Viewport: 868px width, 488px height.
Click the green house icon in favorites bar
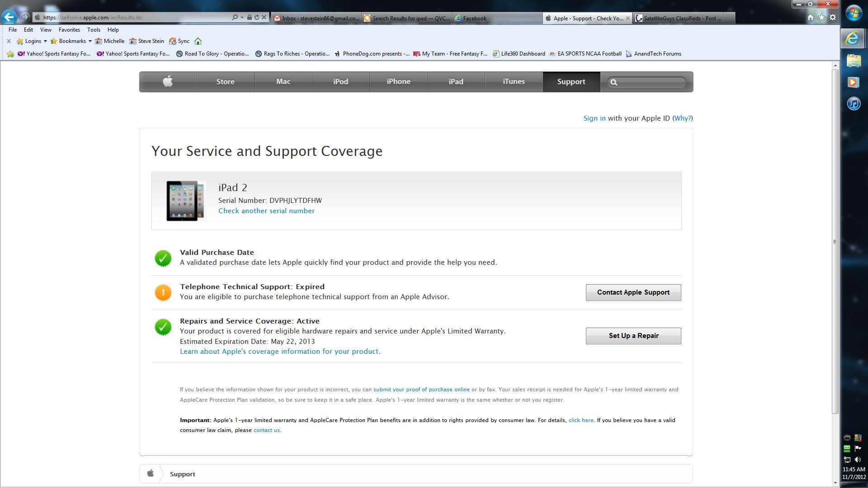(x=198, y=41)
